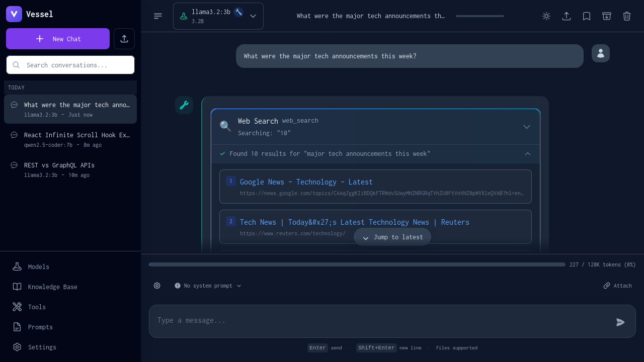The image size is (644, 362).
Task: Click the import button beside New Chat
Action: pyautogui.click(x=124, y=39)
